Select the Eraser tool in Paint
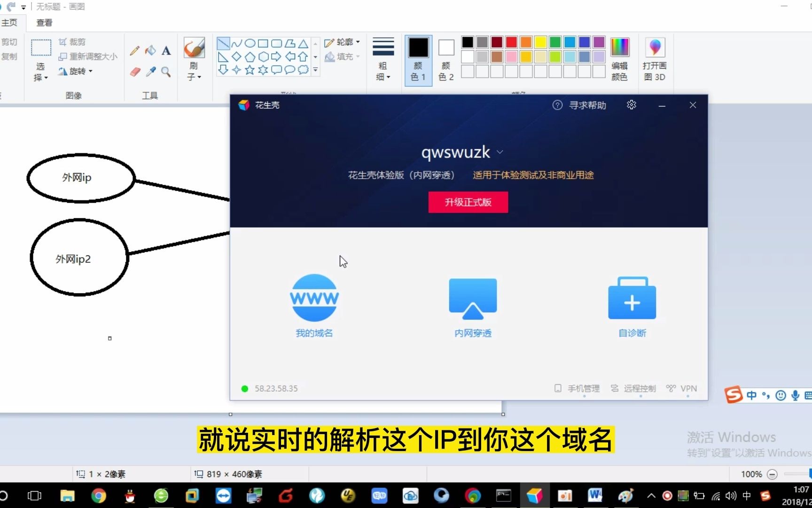Viewport: 812px width, 508px height. (135, 71)
